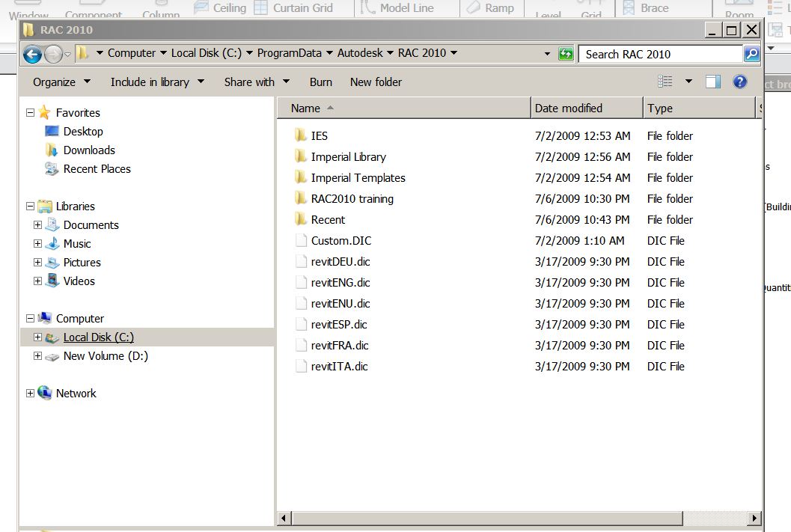This screenshot has height=532, width=791.
Task: Click the Documents library icon
Action: coord(52,224)
